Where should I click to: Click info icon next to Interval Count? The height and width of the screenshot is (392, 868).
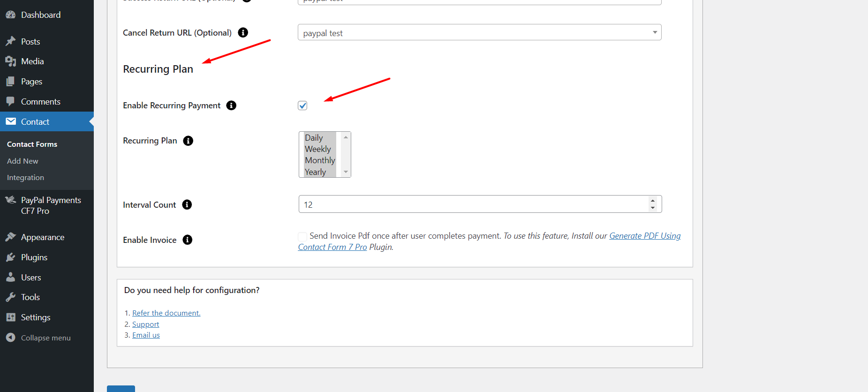pos(187,204)
